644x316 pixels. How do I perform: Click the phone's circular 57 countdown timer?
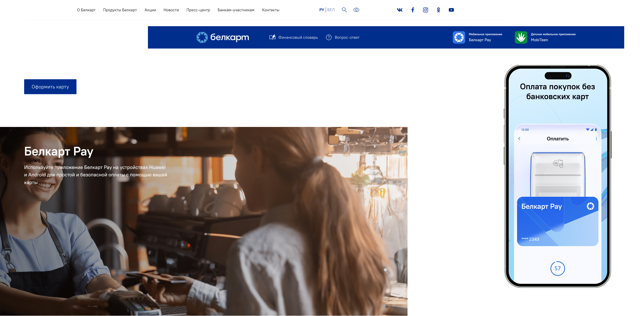pos(557,268)
